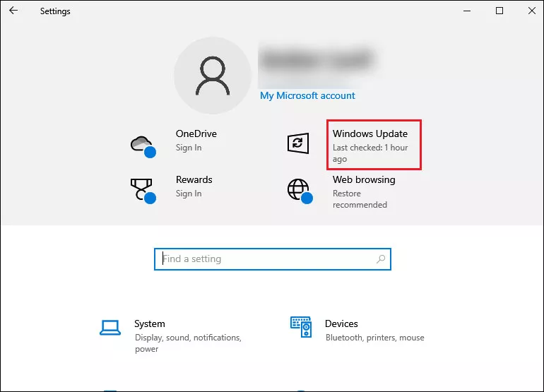Click the user profile avatar picture
Image resolution: width=544 pixels, height=392 pixels.
pos(213,76)
